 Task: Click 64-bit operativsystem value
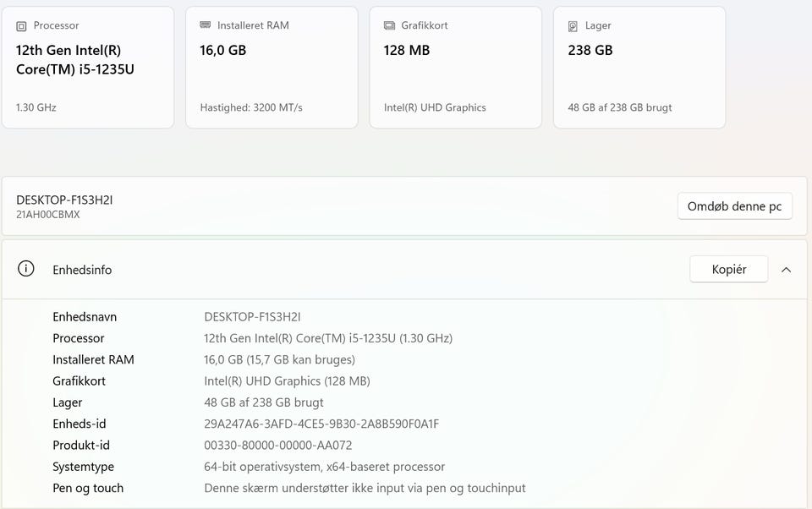click(325, 467)
